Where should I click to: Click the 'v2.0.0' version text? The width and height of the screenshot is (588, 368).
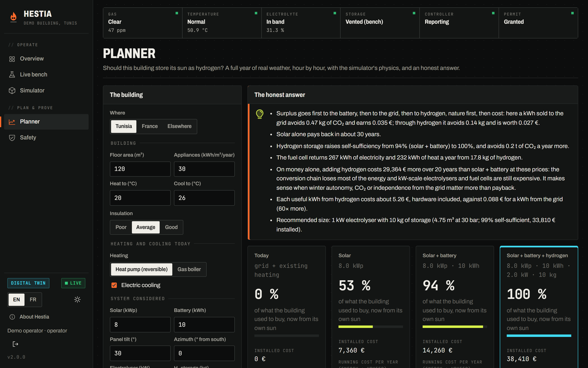point(16,357)
